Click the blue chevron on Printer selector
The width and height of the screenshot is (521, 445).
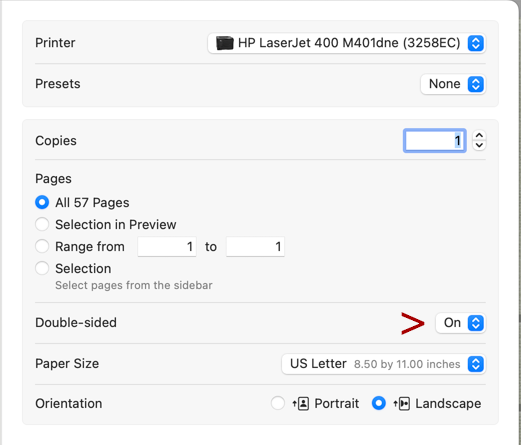point(476,43)
